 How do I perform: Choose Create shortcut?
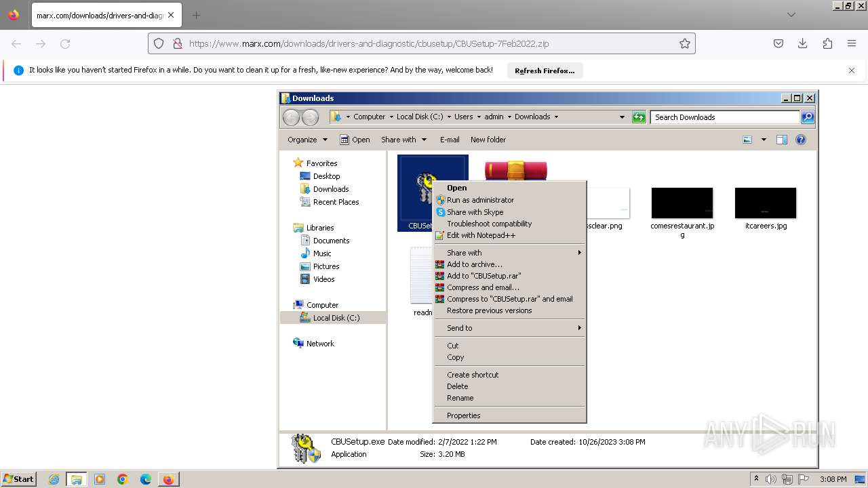[x=509, y=375]
